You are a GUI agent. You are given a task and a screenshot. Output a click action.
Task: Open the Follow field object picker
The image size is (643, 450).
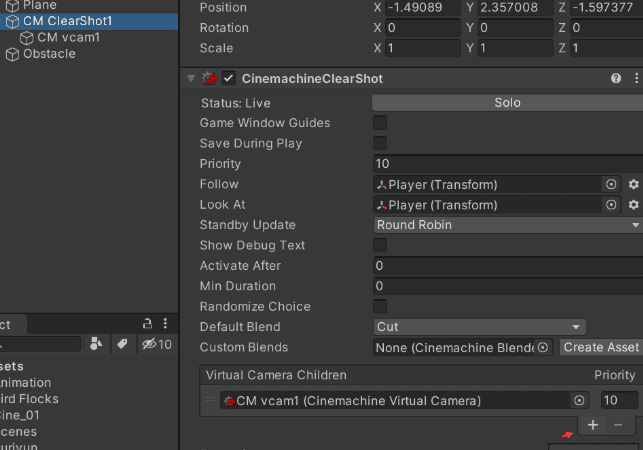[x=611, y=185]
